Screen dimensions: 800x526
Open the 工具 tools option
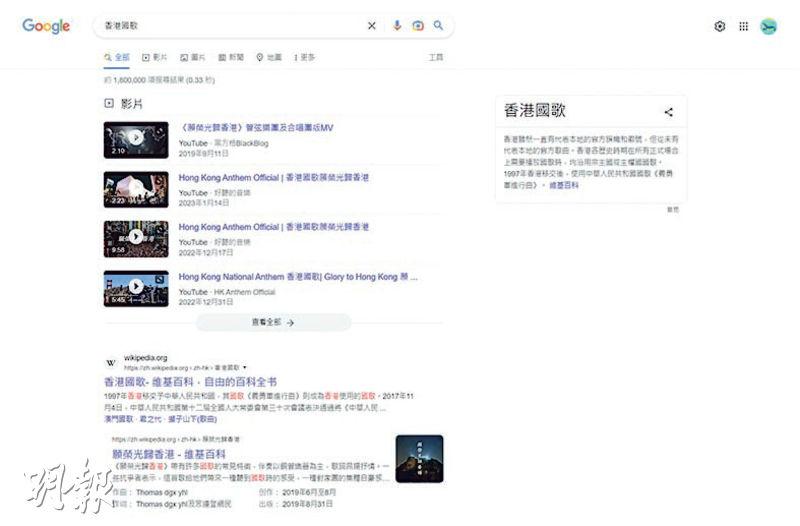pyautogui.click(x=436, y=57)
